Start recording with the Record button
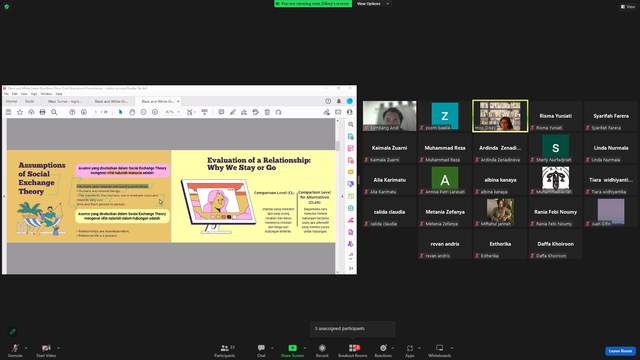Viewport: 640px width, 360px height. click(322, 350)
